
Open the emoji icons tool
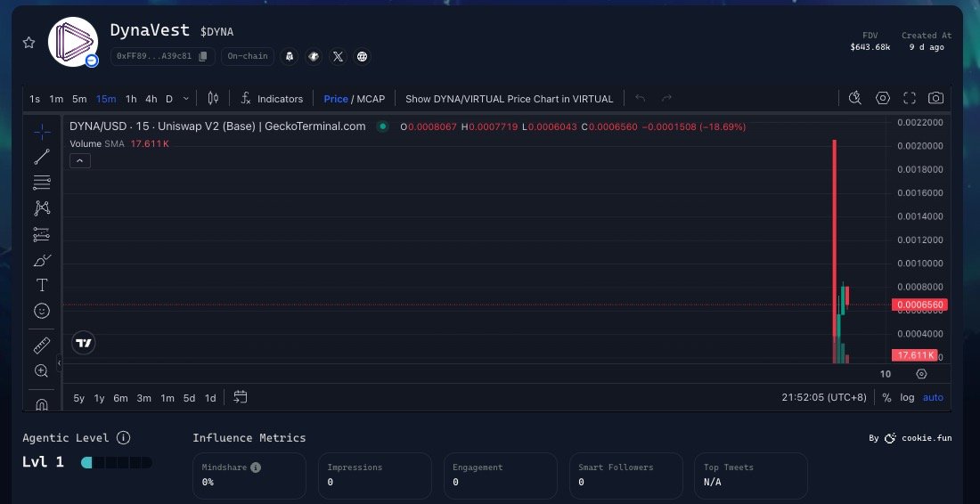coord(42,311)
